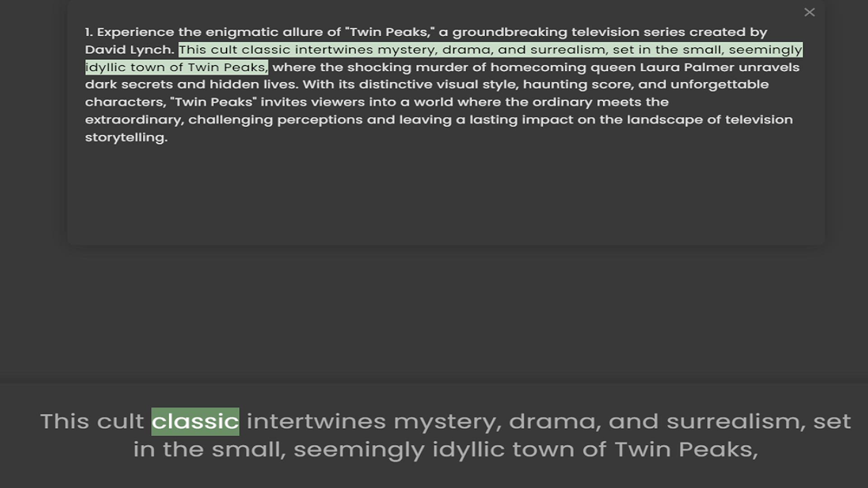Click the highlighted word "classic" in the caption
868x488 pixels.
click(x=195, y=422)
